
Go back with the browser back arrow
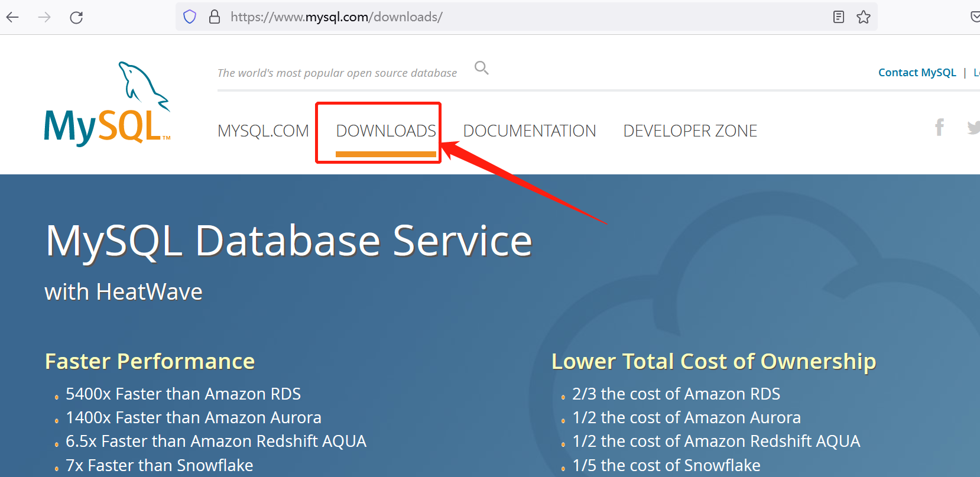click(12, 17)
